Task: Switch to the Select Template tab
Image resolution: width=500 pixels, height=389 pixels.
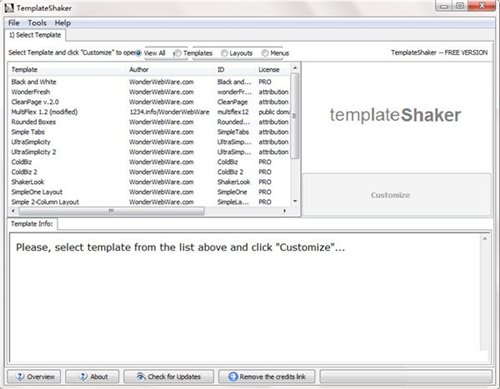Action: coord(35,35)
